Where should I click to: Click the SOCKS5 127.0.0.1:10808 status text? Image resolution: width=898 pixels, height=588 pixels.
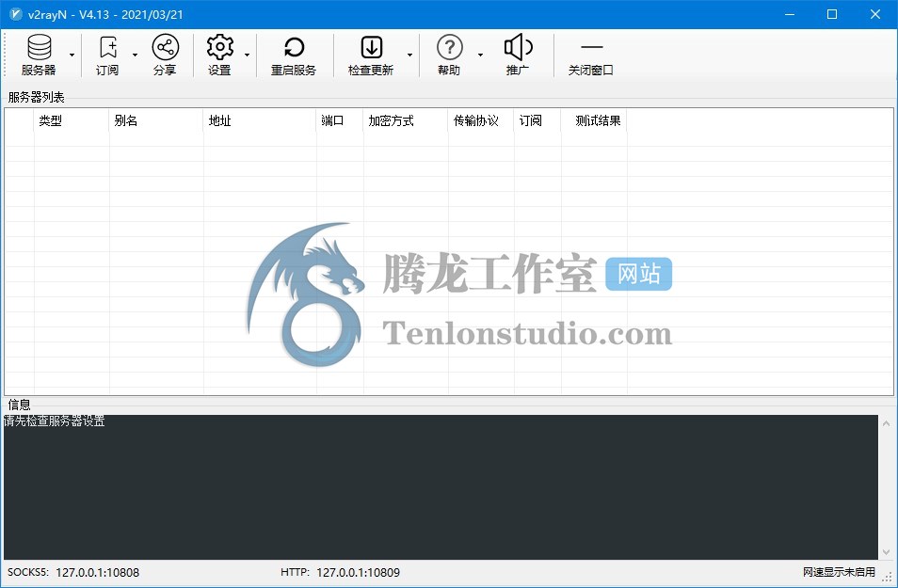(x=73, y=573)
